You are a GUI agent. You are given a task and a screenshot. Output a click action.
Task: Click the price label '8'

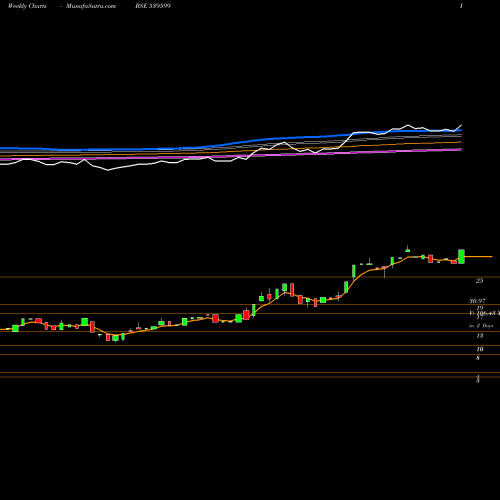click(478, 358)
